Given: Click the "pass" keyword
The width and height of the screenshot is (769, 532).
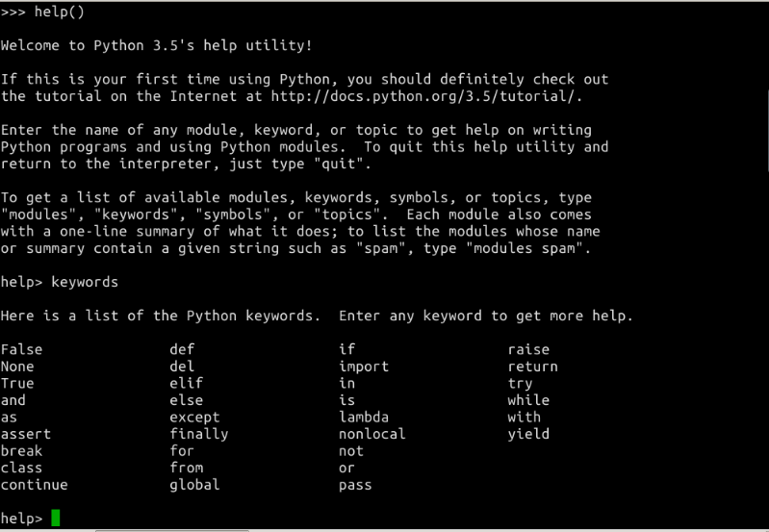Looking at the screenshot, I should coord(355,485).
